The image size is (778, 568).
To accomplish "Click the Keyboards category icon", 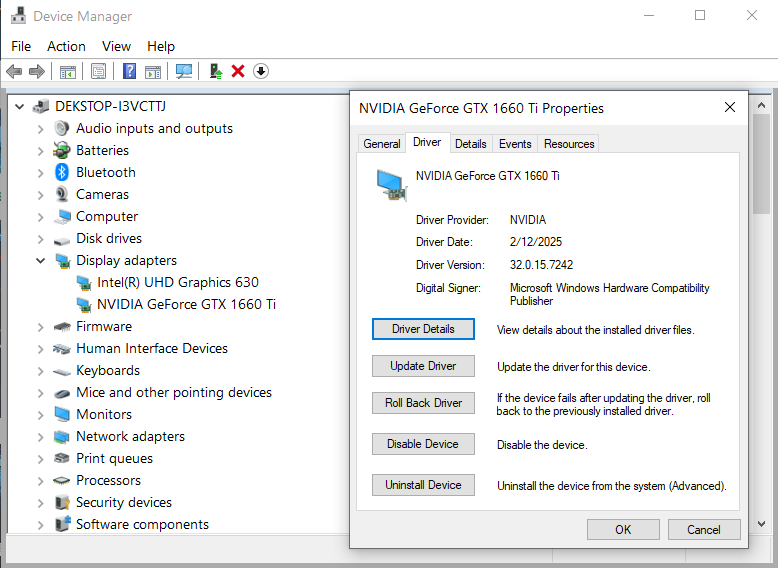I will 62,371.
